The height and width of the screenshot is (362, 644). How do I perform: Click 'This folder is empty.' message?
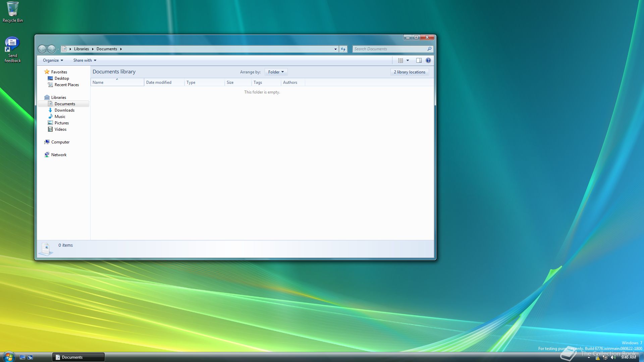262,92
